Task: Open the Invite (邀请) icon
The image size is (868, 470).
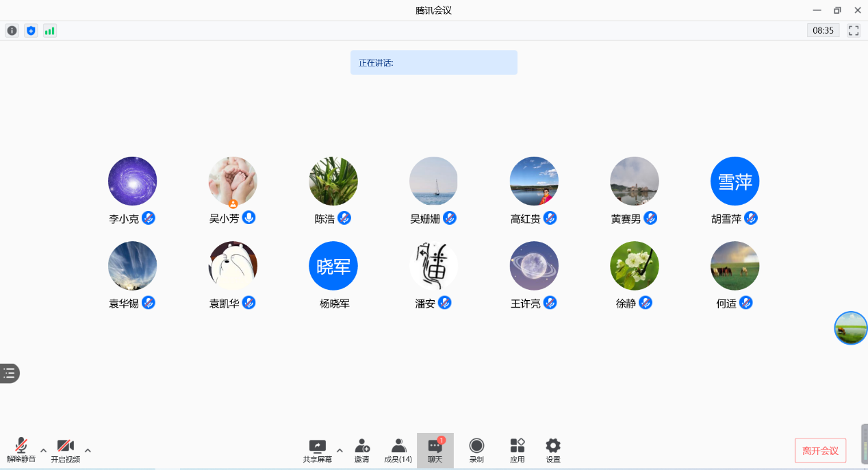Action: pos(361,450)
